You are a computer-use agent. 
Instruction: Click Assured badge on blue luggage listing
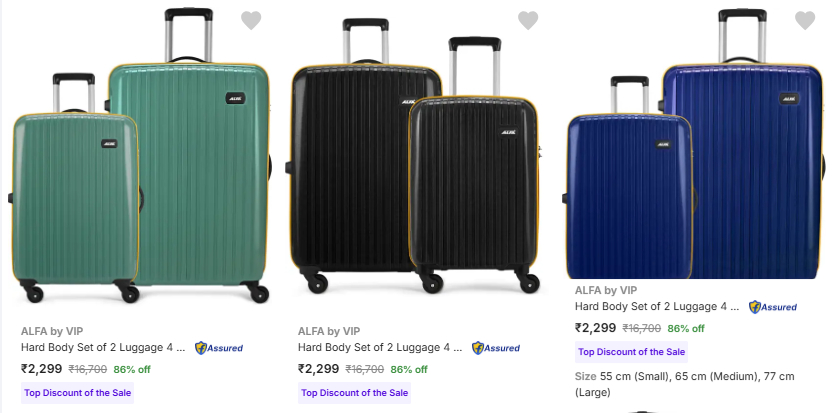[773, 307]
